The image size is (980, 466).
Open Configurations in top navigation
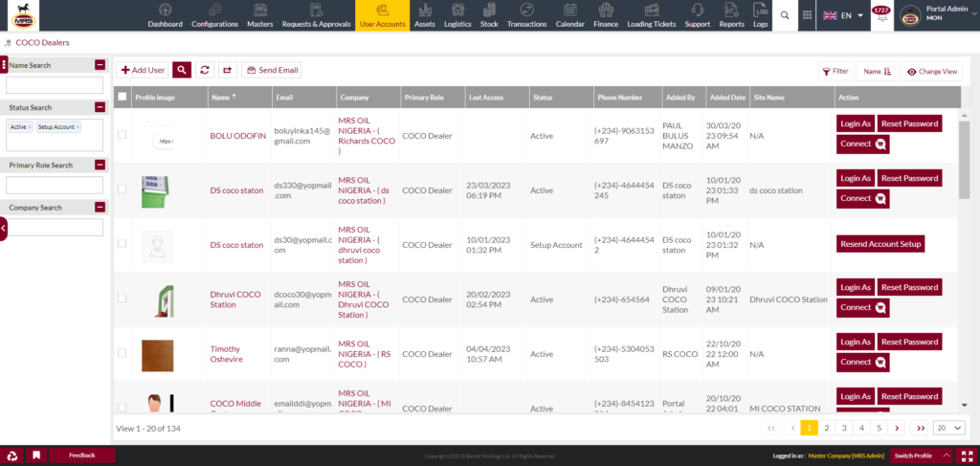point(214,15)
